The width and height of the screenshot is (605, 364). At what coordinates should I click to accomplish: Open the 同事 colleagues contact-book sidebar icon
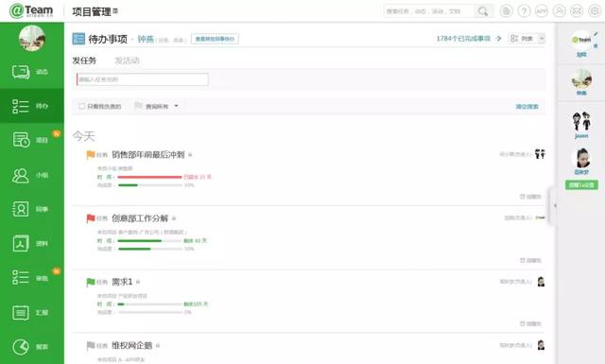(x=21, y=209)
